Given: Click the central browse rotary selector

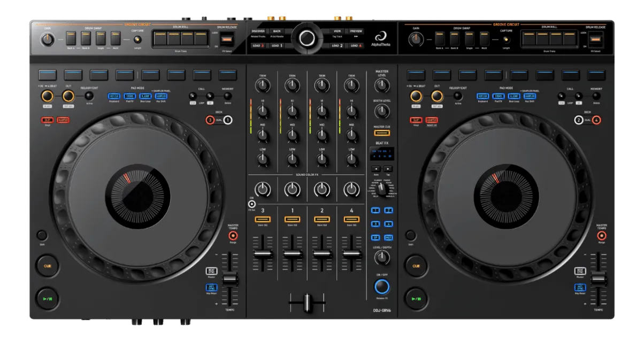Looking at the screenshot, I should 307,38.
